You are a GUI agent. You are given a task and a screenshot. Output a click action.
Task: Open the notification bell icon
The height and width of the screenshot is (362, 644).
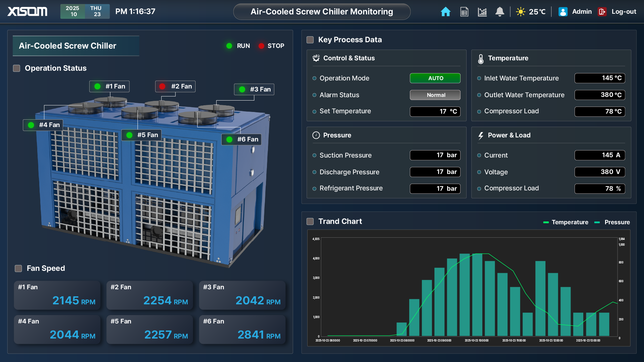coord(500,11)
